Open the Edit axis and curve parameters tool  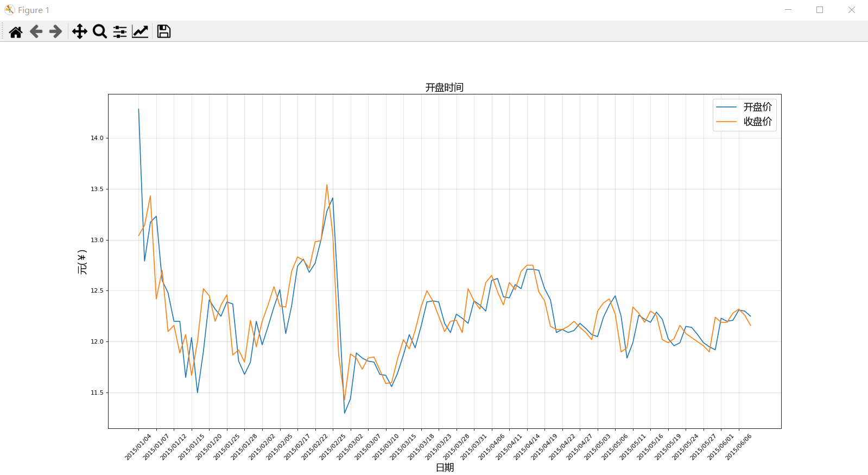click(x=140, y=31)
